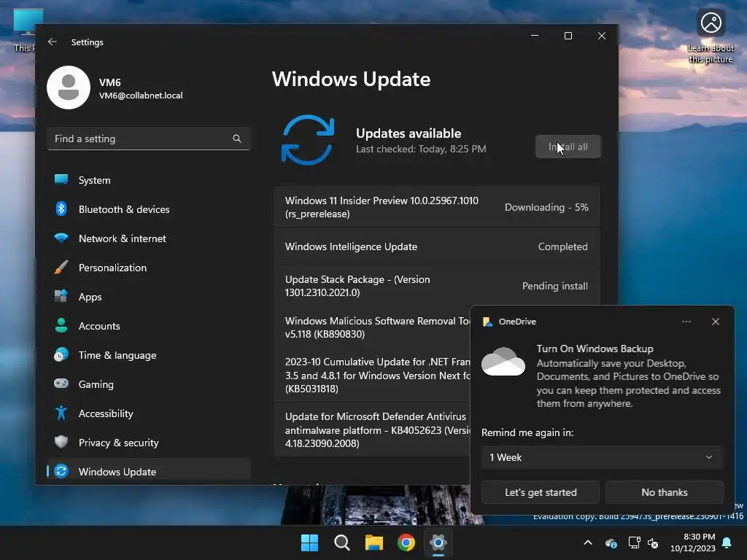The image size is (747, 560).
Task: Click the Windows Update sync icon in sidebar
Action: [x=61, y=471]
